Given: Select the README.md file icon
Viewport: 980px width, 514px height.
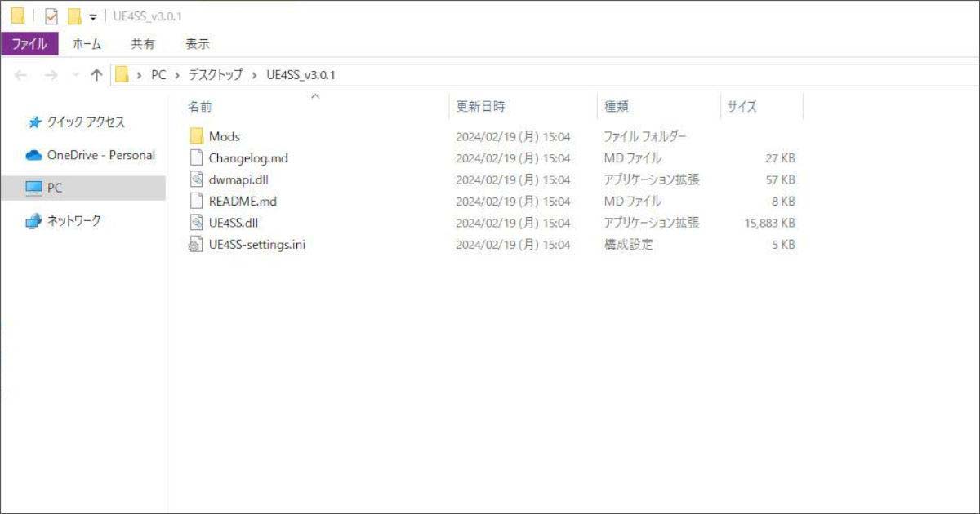Looking at the screenshot, I should 196,201.
